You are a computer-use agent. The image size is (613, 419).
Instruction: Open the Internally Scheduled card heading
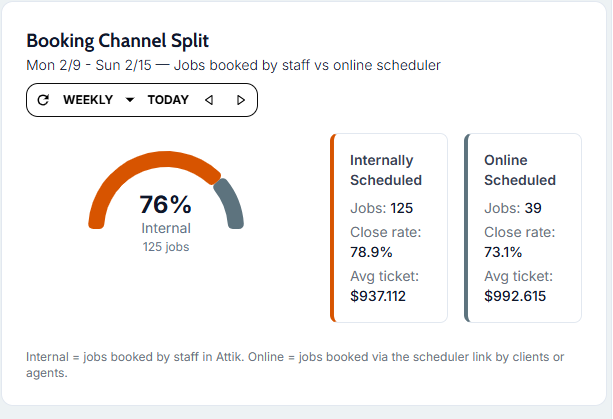tap(386, 170)
